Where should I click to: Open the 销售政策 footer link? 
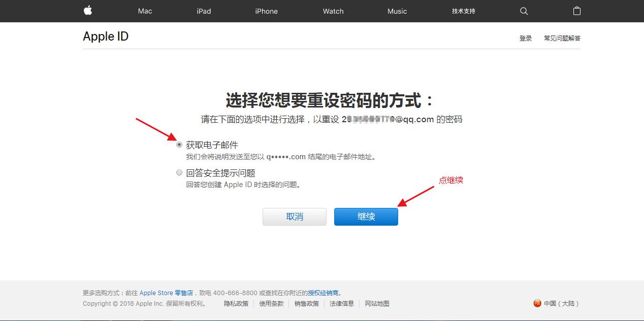pos(307,303)
